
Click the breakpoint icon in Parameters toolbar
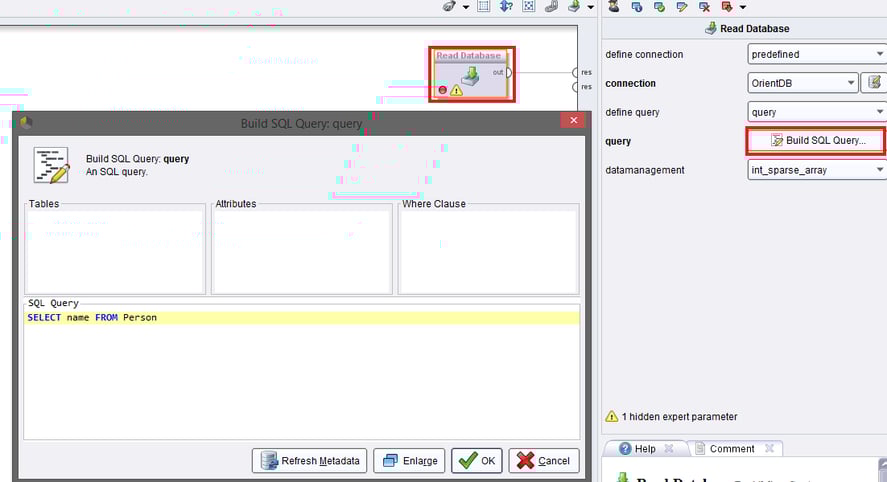[x=727, y=6]
